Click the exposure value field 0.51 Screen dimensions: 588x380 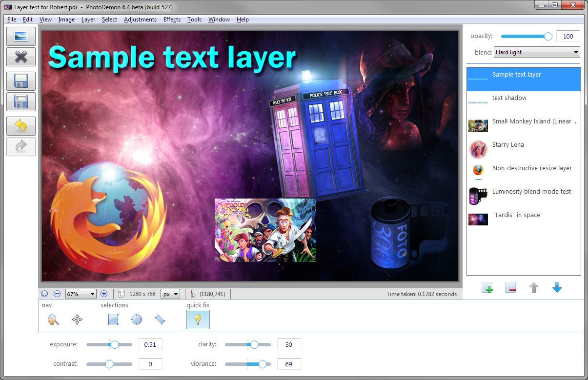pos(150,344)
